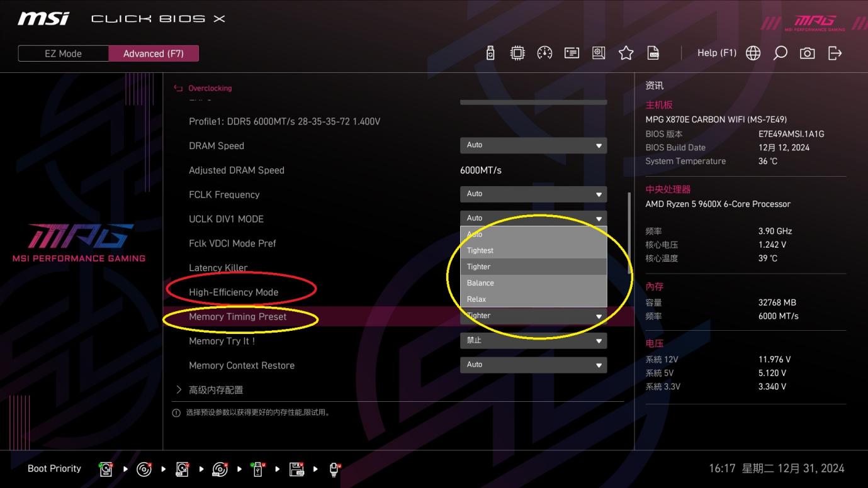Click BIOS version E7E49AMSI.1A1G
The height and width of the screenshot is (488, 868).
(x=791, y=134)
